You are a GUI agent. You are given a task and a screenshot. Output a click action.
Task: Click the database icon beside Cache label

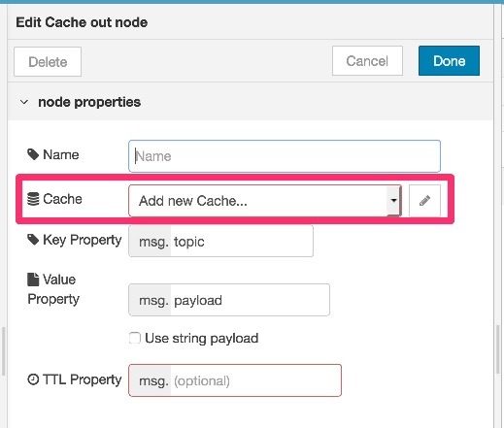pyautogui.click(x=33, y=199)
